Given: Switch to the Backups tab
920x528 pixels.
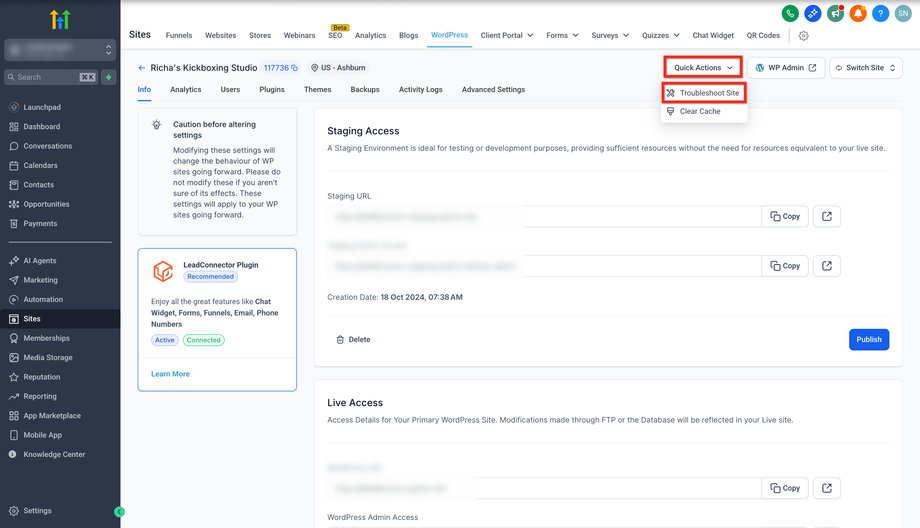Looking at the screenshot, I should pyautogui.click(x=365, y=90).
